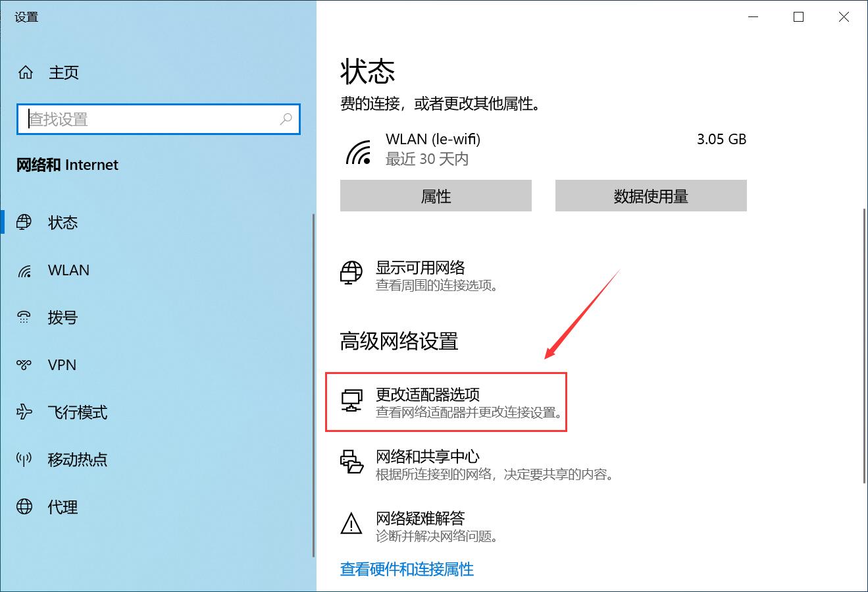Minimize the Settings window

point(753,18)
